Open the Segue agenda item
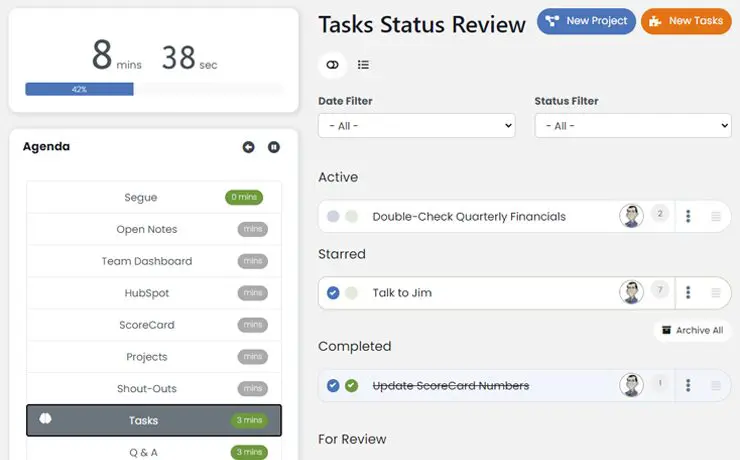The image size is (740, 460). tap(154, 197)
